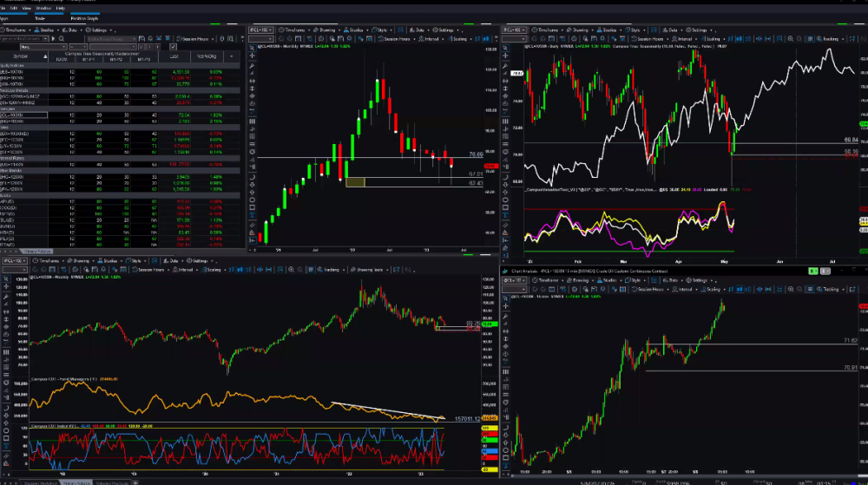The image size is (868, 485).
Task: Open Settings menu on Weekly chart toolbar
Action: (x=200, y=260)
